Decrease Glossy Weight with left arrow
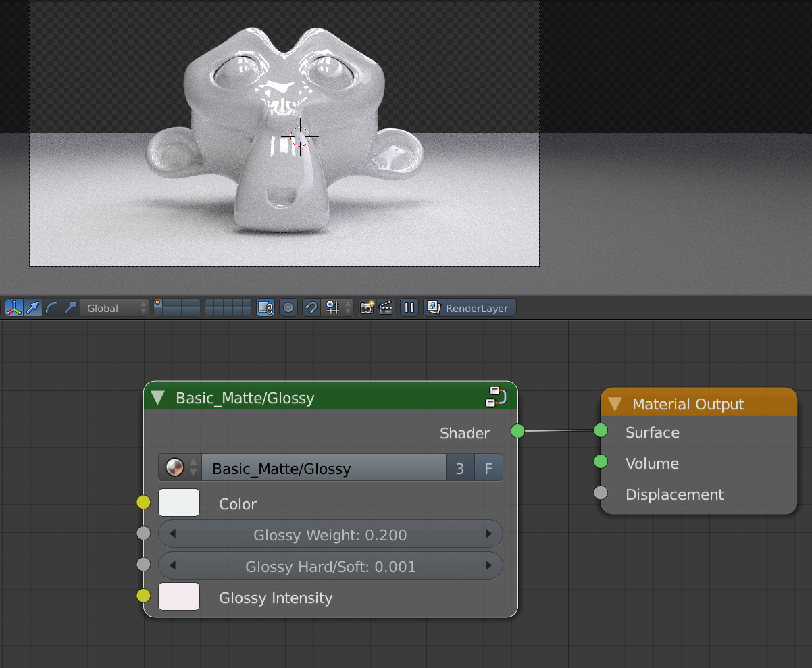The width and height of the screenshot is (812, 668). [x=172, y=534]
